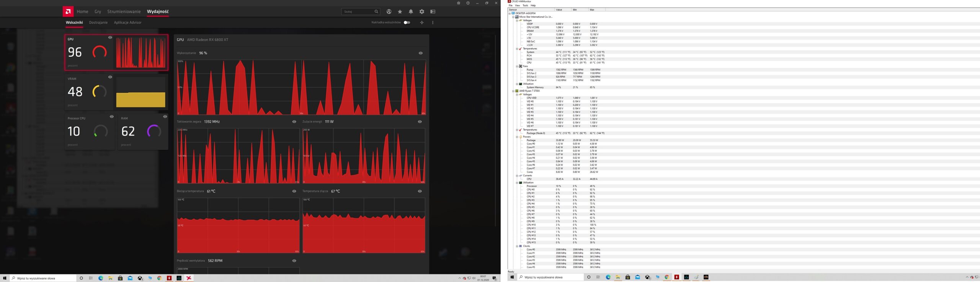The height and width of the screenshot is (282, 980).
Task: Open the three-dot more options menu
Action: point(433,23)
